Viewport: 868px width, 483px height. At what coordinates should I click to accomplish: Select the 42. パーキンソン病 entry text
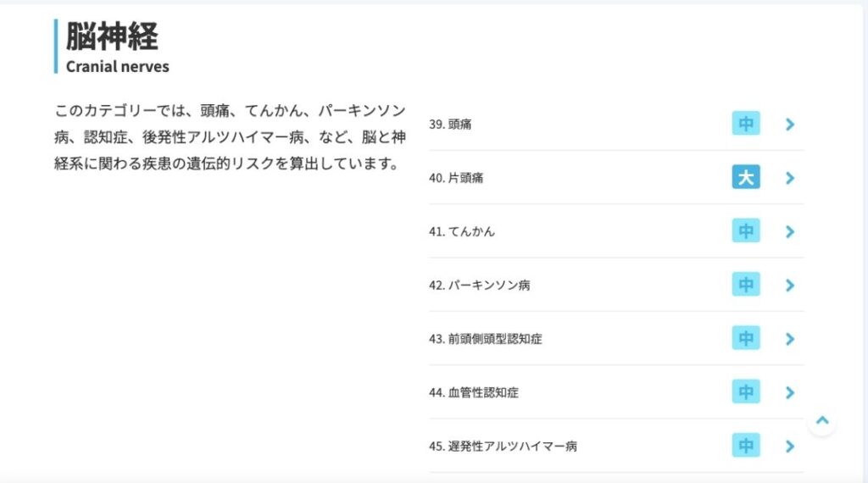click(480, 286)
